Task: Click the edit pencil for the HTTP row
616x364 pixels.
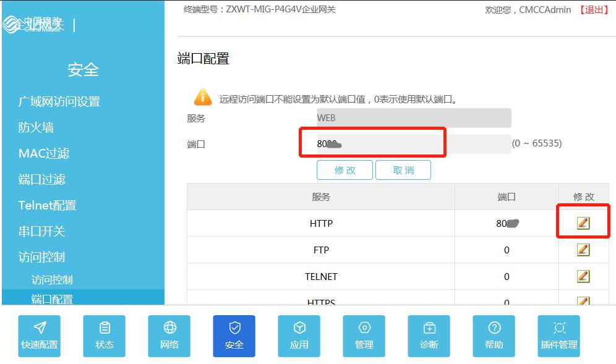Action: 582,223
